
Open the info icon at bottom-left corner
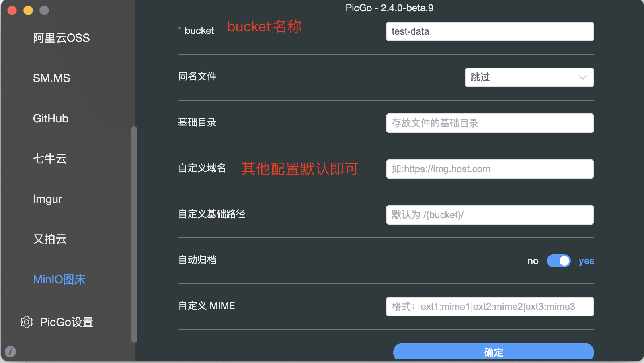click(10, 352)
